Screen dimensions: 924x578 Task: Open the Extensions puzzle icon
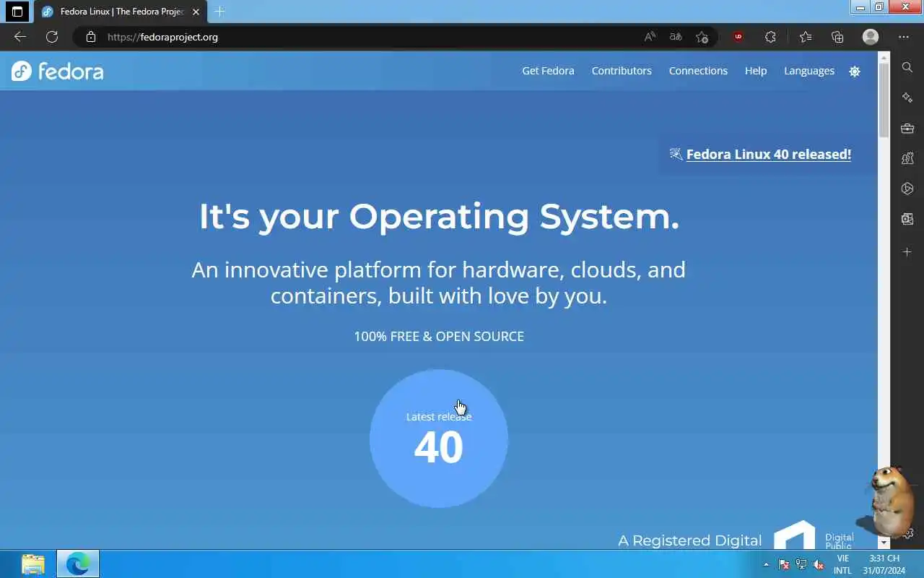770,37
